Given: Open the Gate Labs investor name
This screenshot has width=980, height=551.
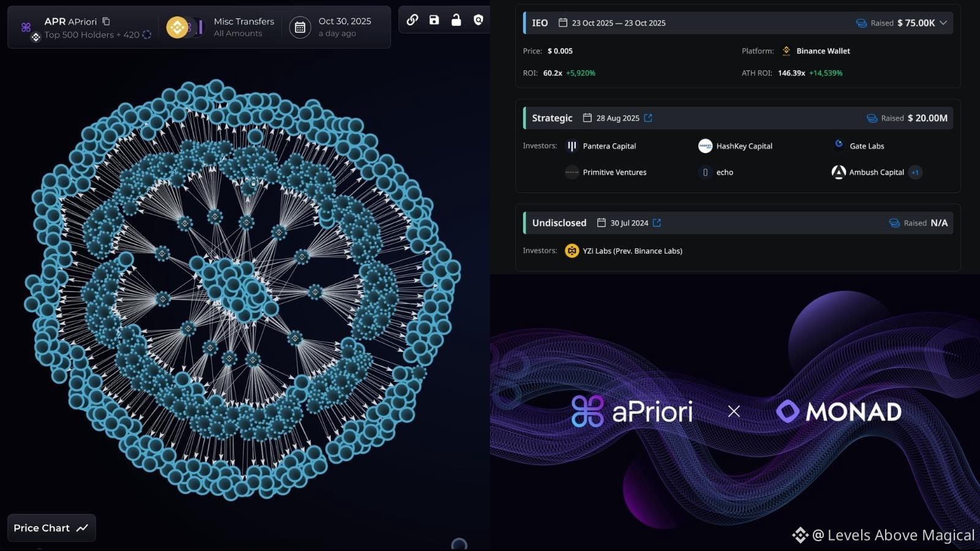Looking at the screenshot, I should click(x=867, y=146).
